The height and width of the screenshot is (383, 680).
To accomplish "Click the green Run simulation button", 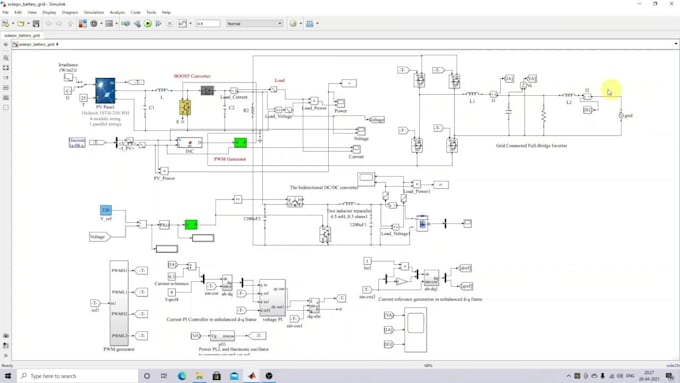I will [148, 23].
